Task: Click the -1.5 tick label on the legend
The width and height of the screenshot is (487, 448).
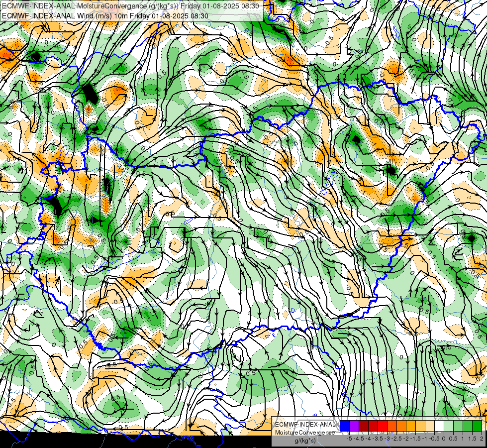Action: [x=415, y=439]
